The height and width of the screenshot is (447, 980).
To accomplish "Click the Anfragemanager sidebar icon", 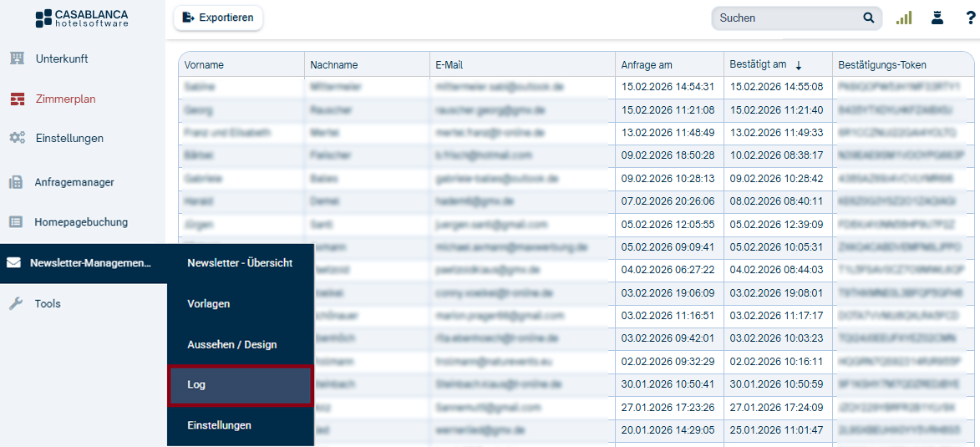I will (16, 182).
